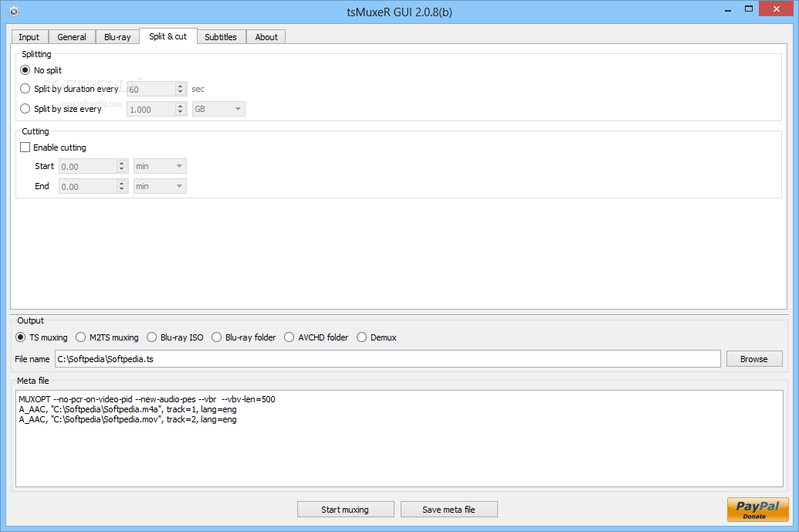The width and height of the screenshot is (799, 532).
Task: Switch to the Input tab
Action: pos(29,37)
